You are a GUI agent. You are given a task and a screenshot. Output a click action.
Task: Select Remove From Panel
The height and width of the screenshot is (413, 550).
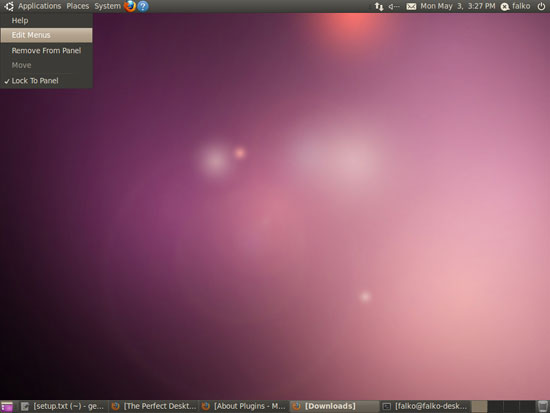click(x=46, y=51)
